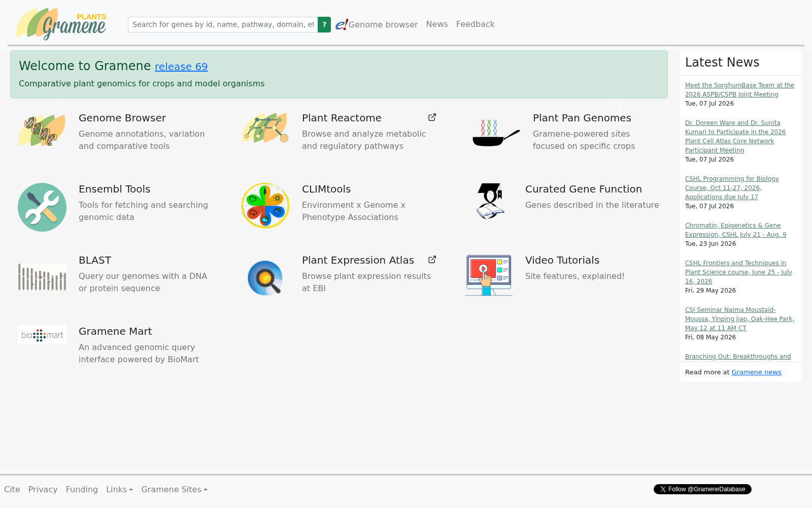Open the SorghumBase Team ASPB/CSPB meeting news

click(x=739, y=90)
